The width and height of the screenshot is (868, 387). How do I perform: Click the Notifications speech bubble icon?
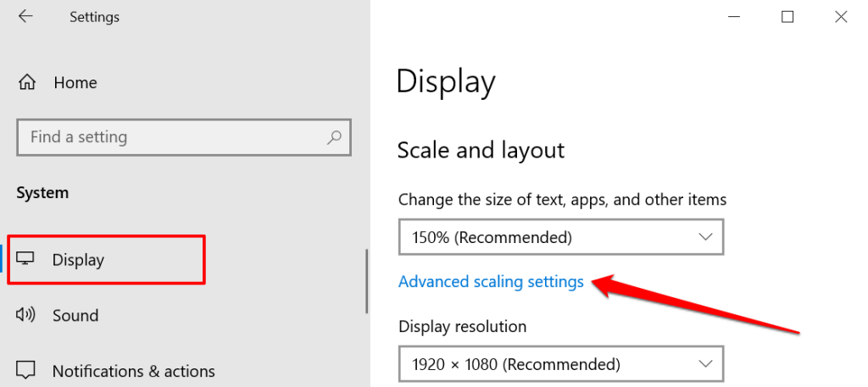coord(26,371)
